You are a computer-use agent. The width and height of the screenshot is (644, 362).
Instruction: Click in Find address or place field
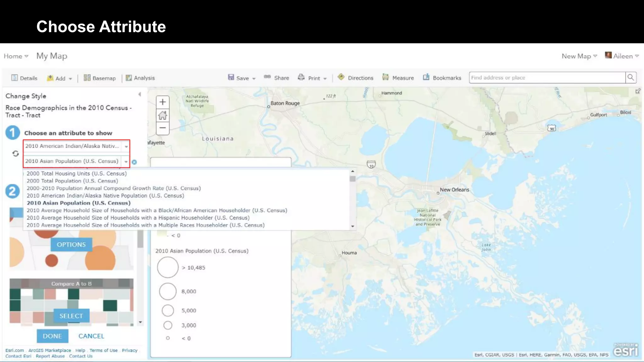(x=547, y=78)
